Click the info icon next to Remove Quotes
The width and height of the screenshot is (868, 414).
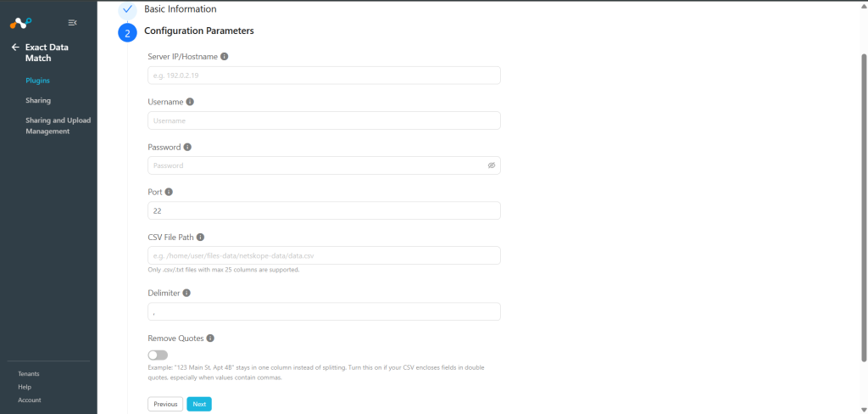(210, 338)
